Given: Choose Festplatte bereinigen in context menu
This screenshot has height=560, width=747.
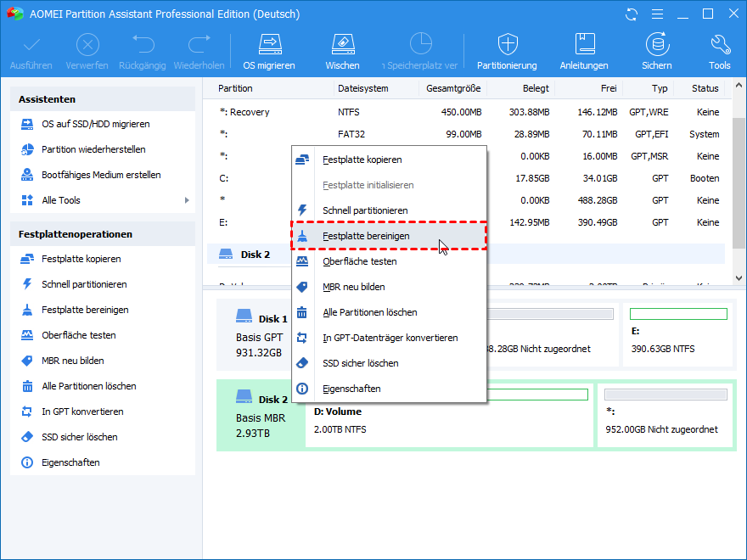Looking at the screenshot, I should (x=365, y=236).
